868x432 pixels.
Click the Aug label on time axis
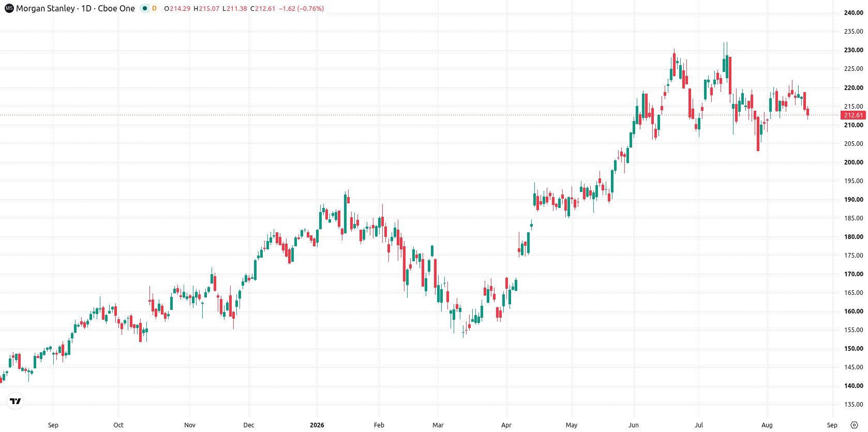[767, 425]
